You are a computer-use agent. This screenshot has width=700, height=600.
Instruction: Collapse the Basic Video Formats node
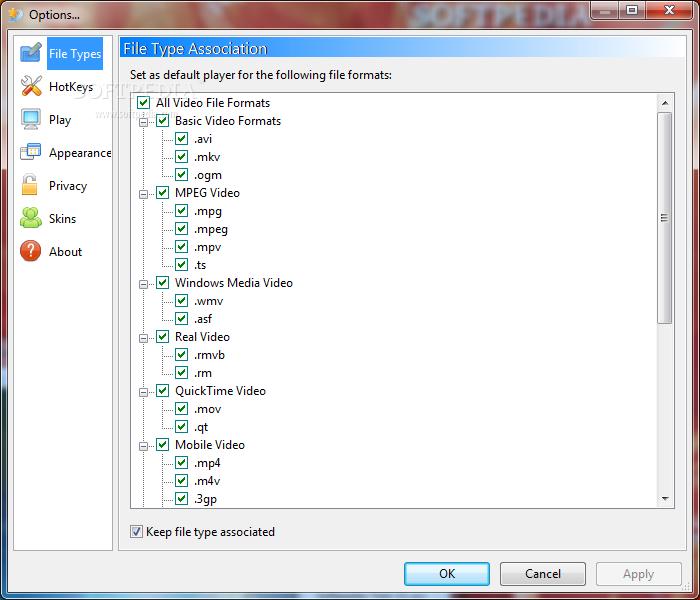click(x=143, y=122)
